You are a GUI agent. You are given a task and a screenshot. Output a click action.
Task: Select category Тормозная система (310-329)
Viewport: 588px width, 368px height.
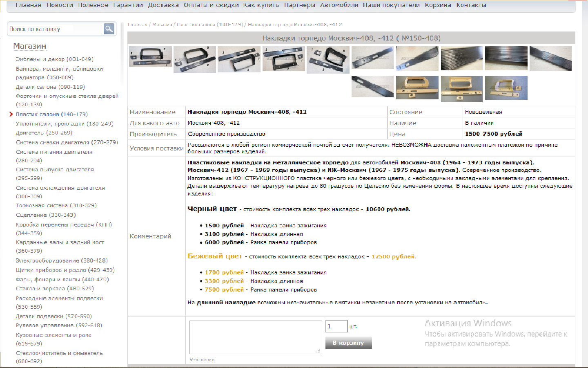(56, 206)
